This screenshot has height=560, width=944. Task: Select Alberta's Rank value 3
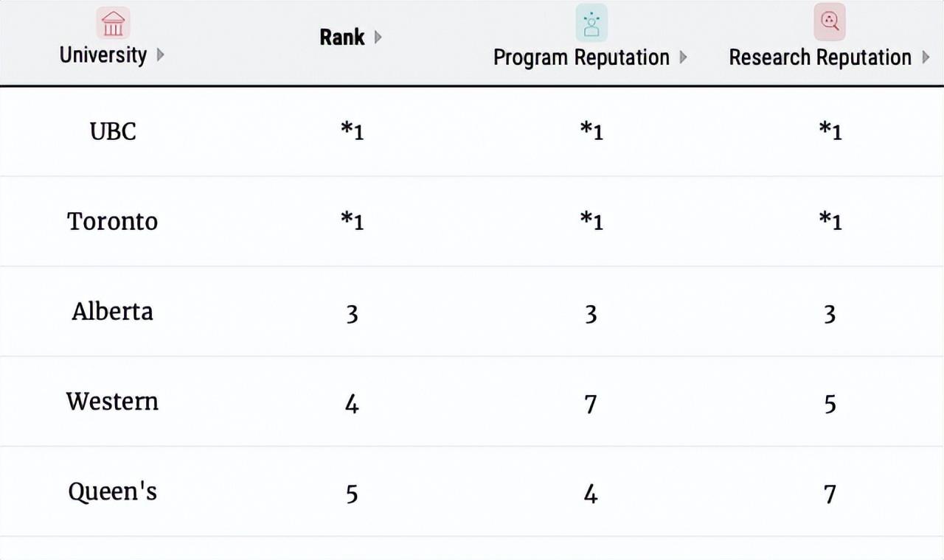pos(352,314)
